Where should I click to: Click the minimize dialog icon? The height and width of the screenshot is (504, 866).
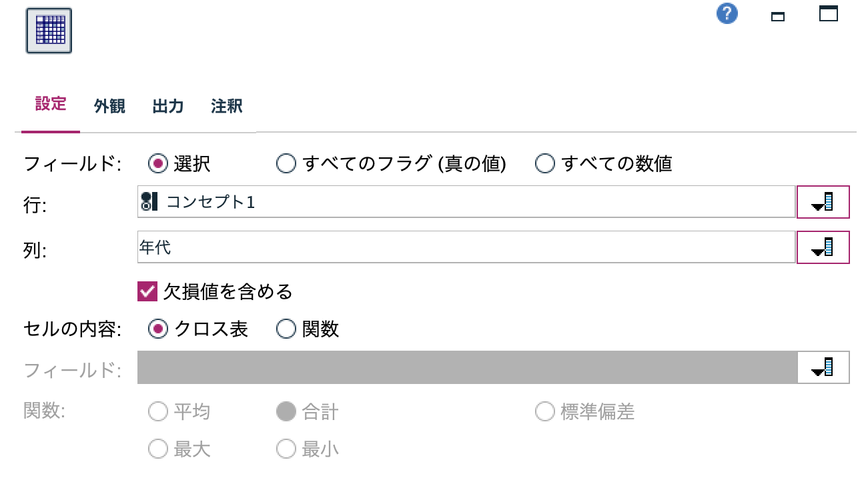coord(778,17)
